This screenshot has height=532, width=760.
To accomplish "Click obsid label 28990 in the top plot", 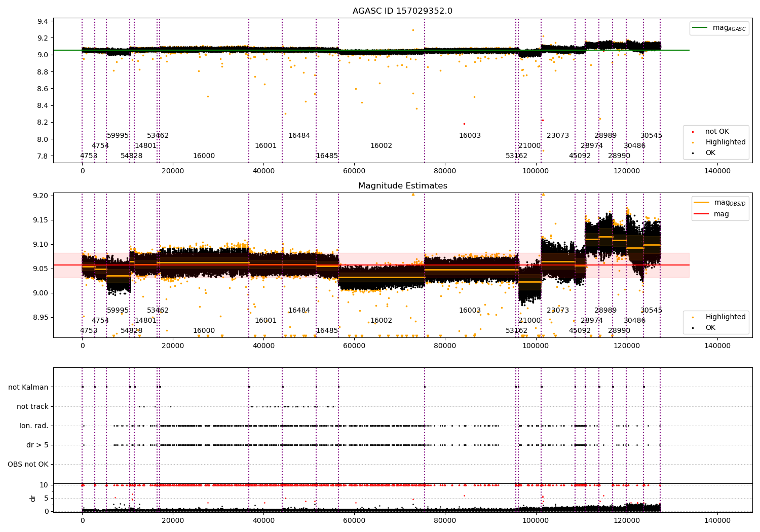I will tap(619, 156).
